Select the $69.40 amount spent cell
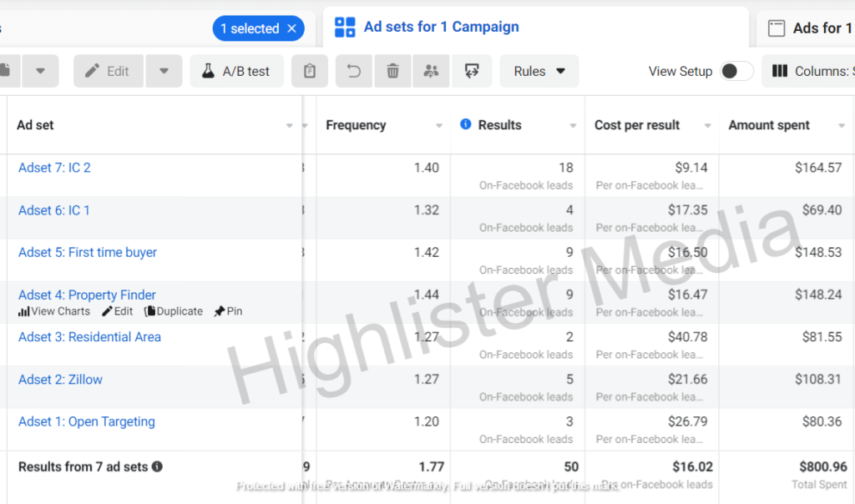855x504 pixels. pyautogui.click(x=822, y=210)
